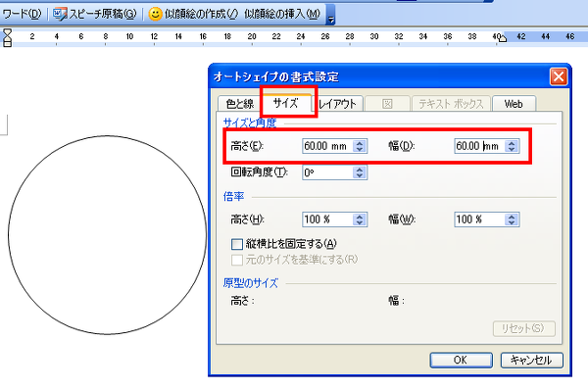Click the 高さ(E) size input field
This screenshot has width=588, height=390.
[x=327, y=146]
